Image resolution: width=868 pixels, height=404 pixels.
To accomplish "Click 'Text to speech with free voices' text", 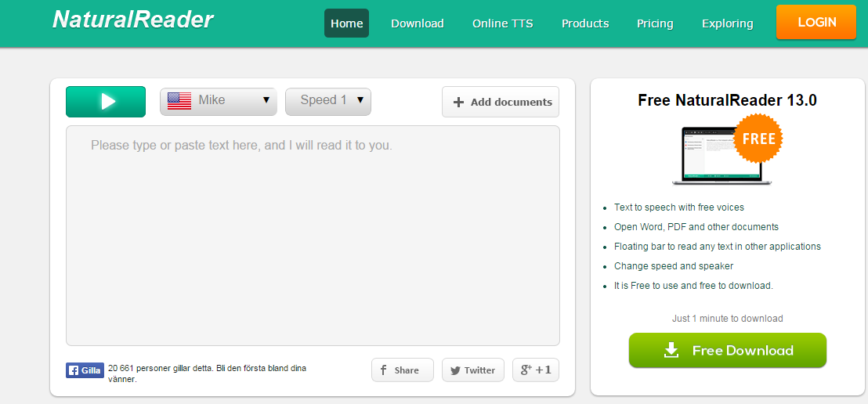I will pyautogui.click(x=679, y=207).
